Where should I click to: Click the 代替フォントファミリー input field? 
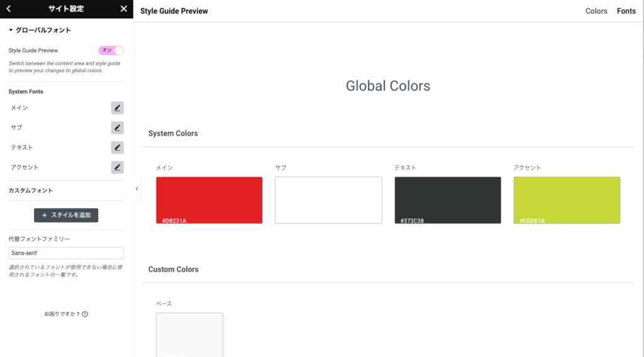[x=66, y=253]
